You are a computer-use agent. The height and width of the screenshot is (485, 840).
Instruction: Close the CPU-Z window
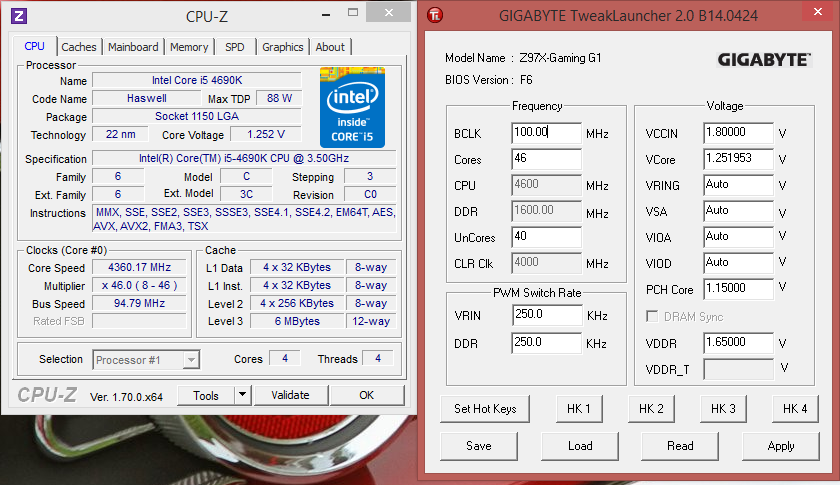click(x=389, y=12)
